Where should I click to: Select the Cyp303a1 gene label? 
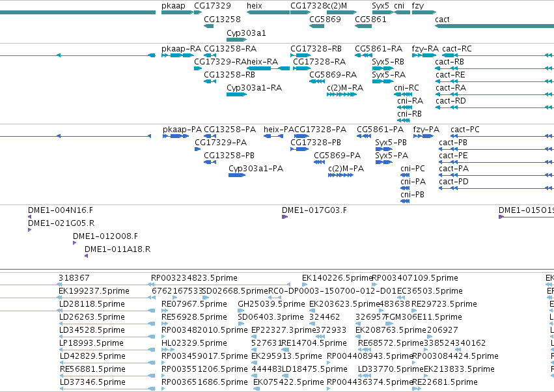point(246,33)
